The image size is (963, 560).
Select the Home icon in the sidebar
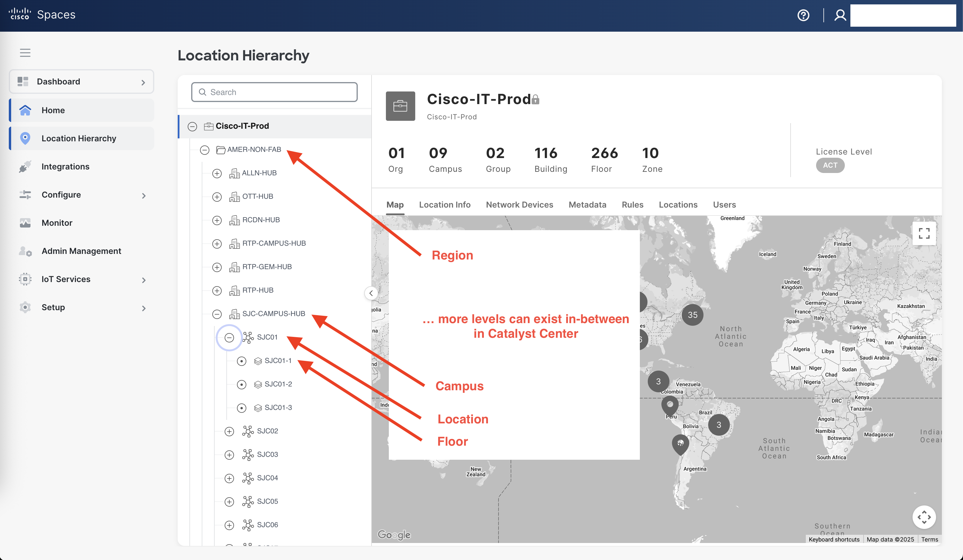point(25,110)
